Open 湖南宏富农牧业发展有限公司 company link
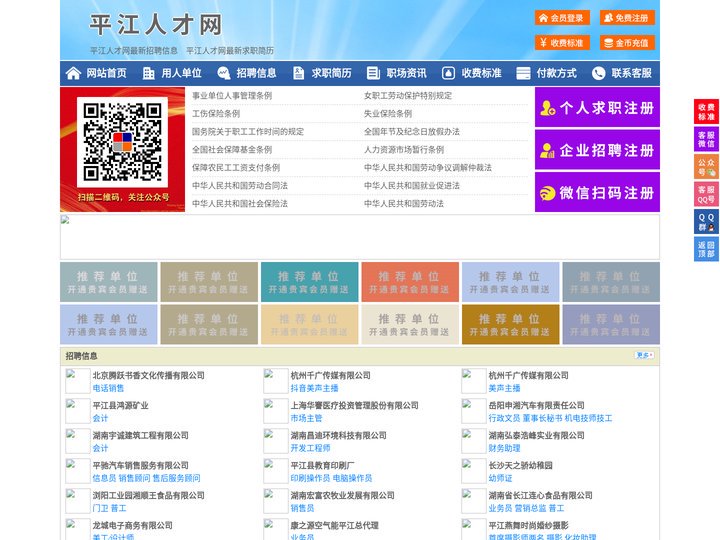This screenshot has width=720, height=540. coord(343,495)
